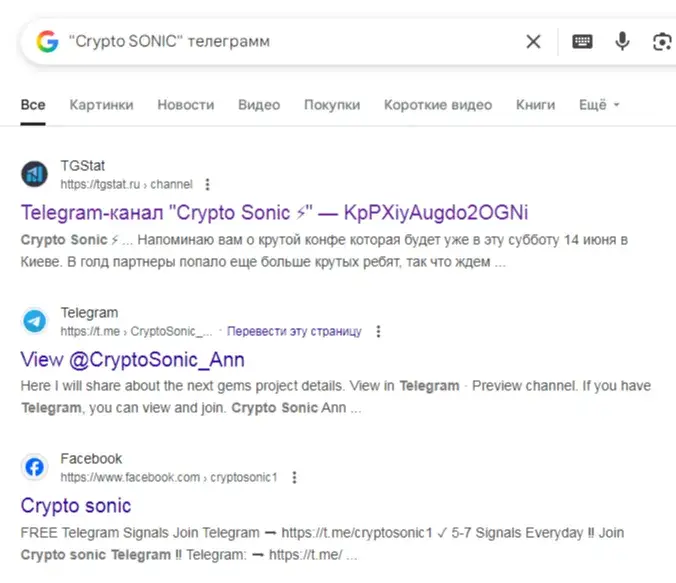Click snippet text 'FREE Telegram Signals Join Telegram'
676x583 pixels.
tap(322, 543)
